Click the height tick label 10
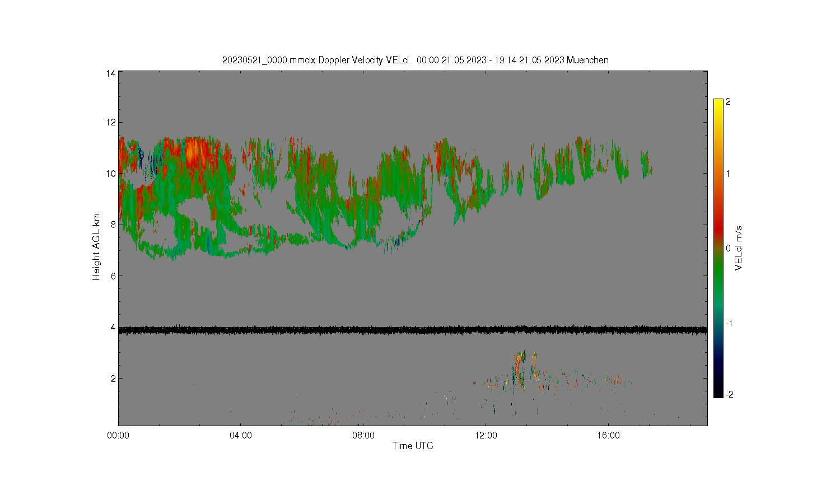Viewport: 840px width, 504px height. (x=111, y=174)
